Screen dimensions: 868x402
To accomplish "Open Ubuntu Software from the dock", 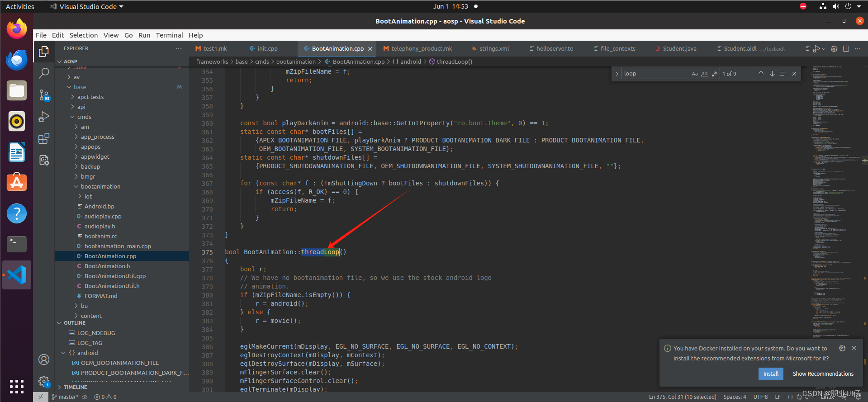I will 17,183.
